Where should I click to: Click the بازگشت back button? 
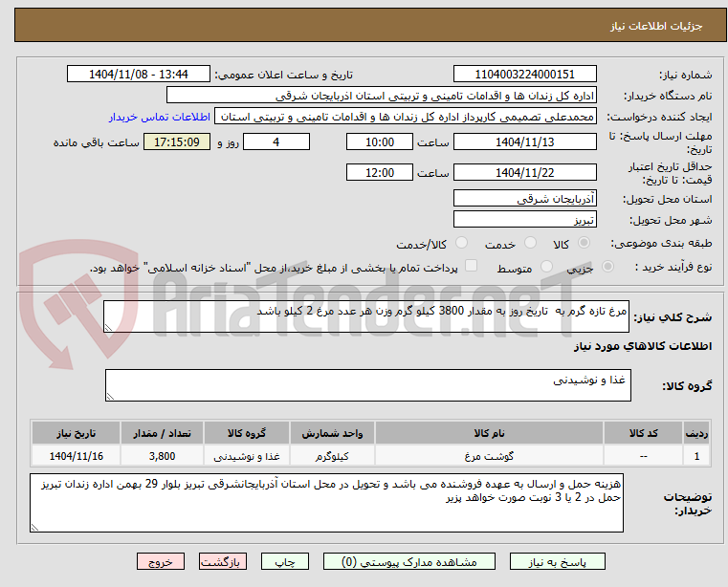pyautogui.click(x=222, y=561)
